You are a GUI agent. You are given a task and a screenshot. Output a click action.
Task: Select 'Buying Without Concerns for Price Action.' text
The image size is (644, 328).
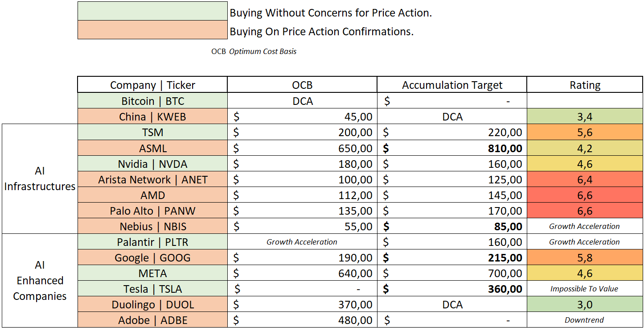(331, 13)
